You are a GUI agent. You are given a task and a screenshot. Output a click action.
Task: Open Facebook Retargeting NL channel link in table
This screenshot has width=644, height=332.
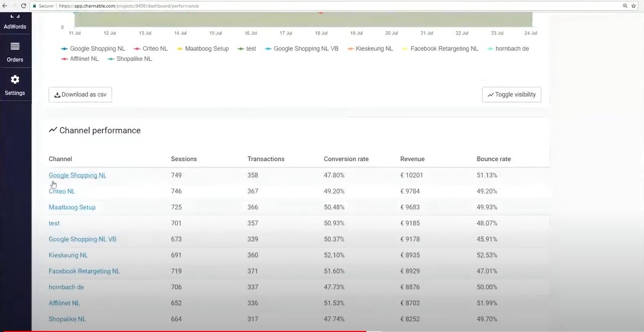pyautogui.click(x=84, y=271)
